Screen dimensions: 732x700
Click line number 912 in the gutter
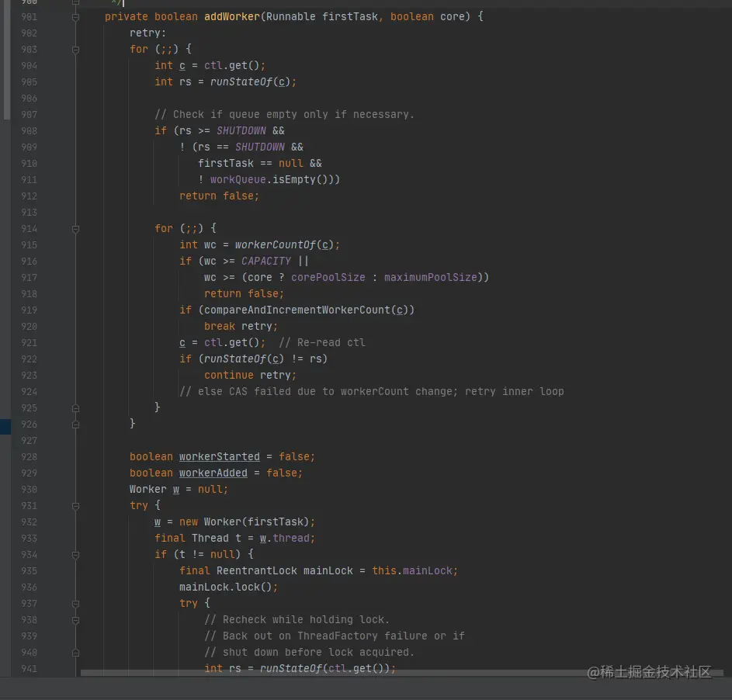point(29,196)
